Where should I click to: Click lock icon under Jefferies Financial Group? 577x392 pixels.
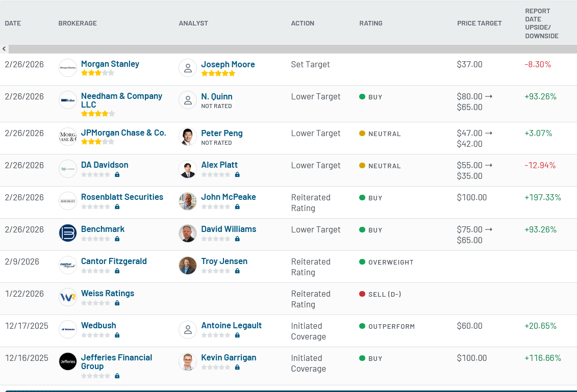click(117, 376)
